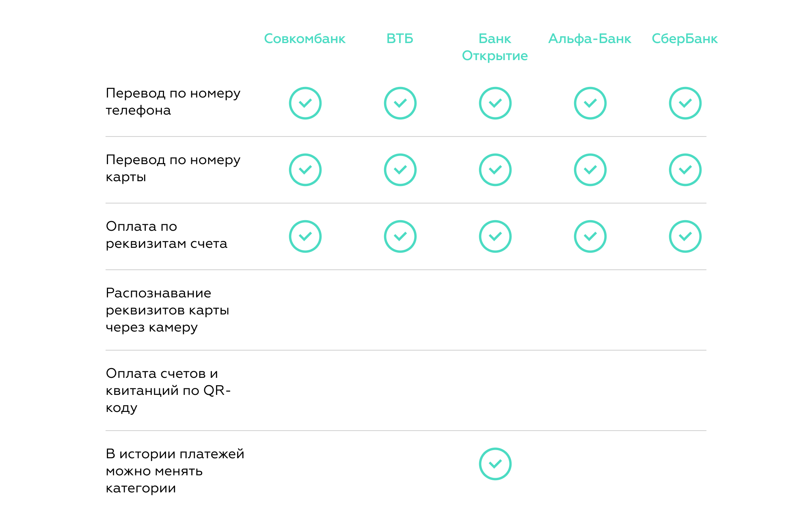Click 'Оплата счетов и квитанций по QR-коду' label
812x520 pixels.
tap(168, 390)
